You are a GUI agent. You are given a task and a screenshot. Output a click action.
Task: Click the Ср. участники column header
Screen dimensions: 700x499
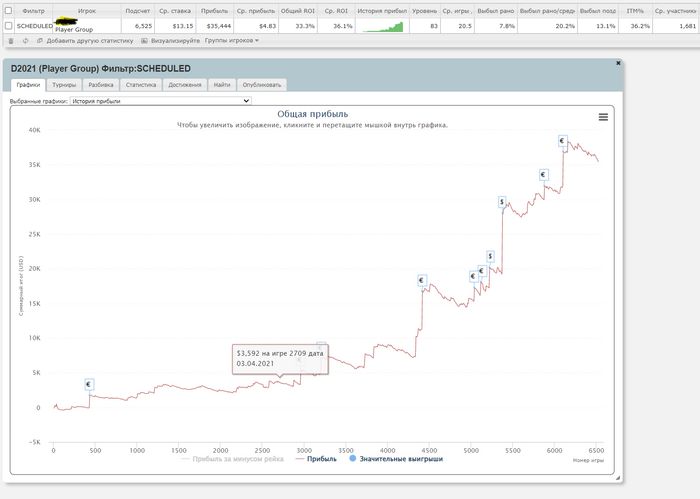pyautogui.click(x=675, y=11)
